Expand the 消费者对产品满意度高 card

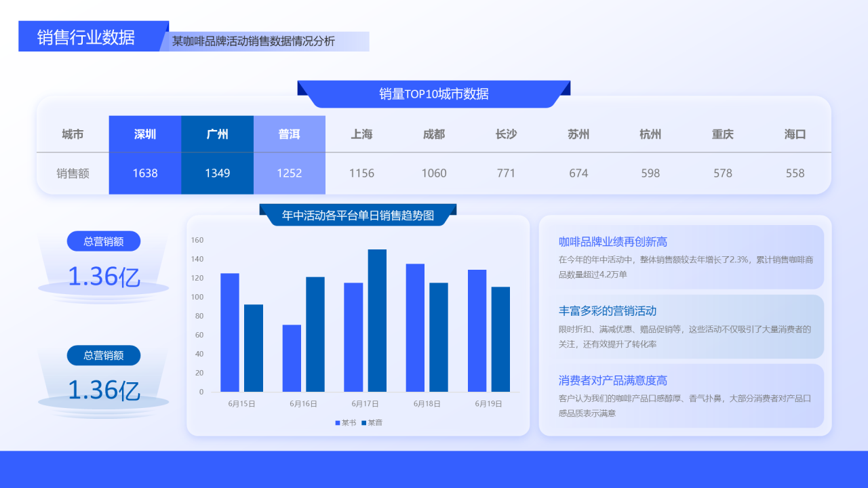click(x=685, y=396)
